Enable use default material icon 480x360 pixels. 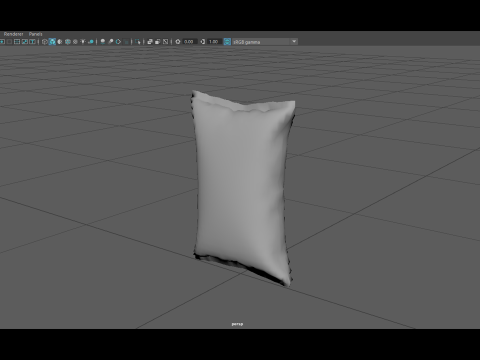coord(60,42)
